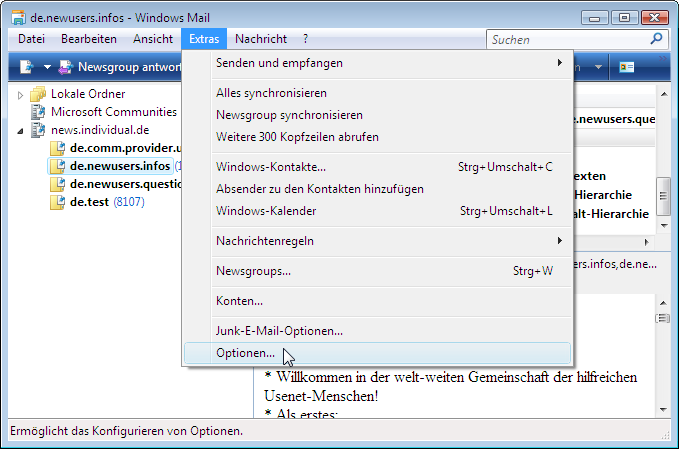Collapse the news.individual.de tree node
This screenshot has height=449, width=679.
[x=20, y=131]
